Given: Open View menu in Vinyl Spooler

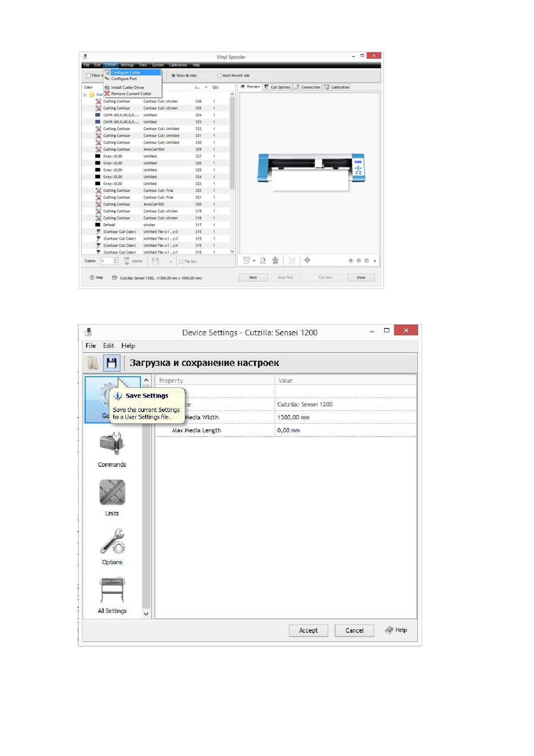Looking at the screenshot, I should 143,65.
